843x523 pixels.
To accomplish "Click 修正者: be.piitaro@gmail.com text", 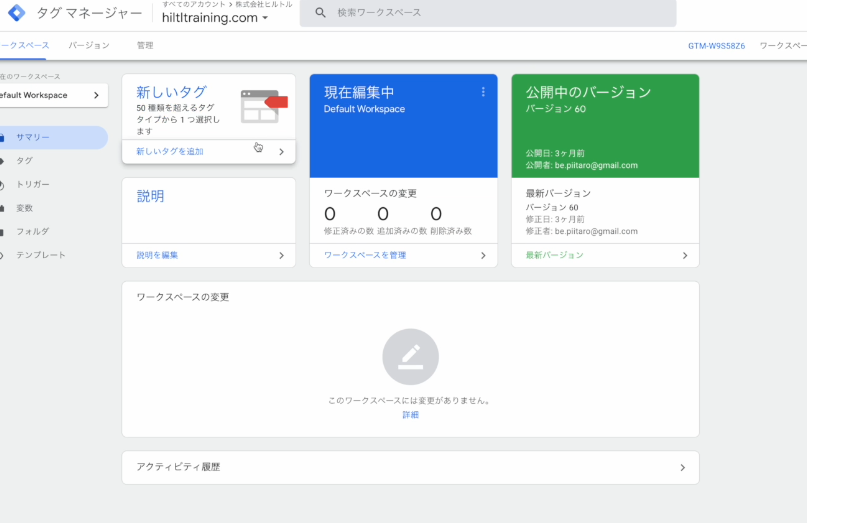I will [x=582, y=232].
